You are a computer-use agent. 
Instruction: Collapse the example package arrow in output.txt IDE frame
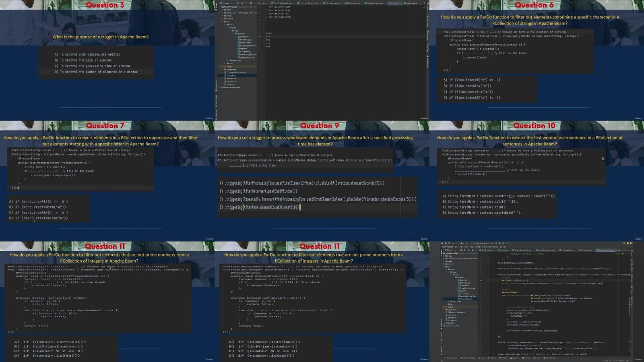pyautogui.click(x=234, y=33)
